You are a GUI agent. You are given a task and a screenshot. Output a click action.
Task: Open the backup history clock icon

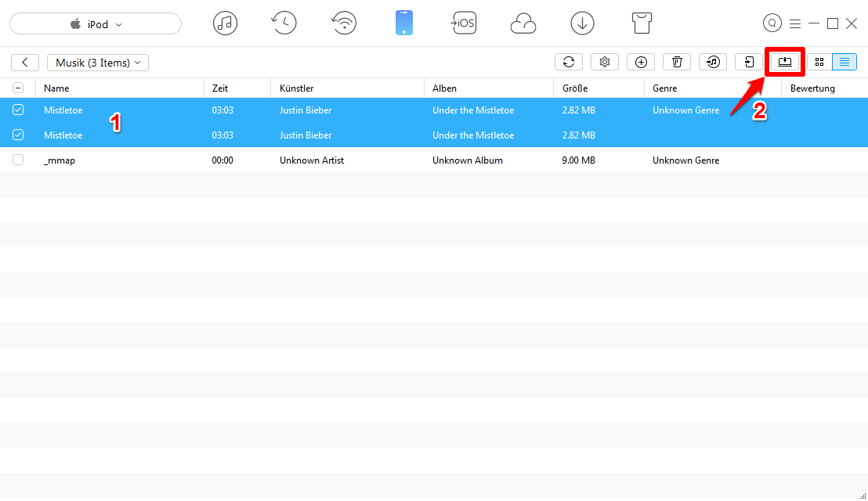coord(284,23)
